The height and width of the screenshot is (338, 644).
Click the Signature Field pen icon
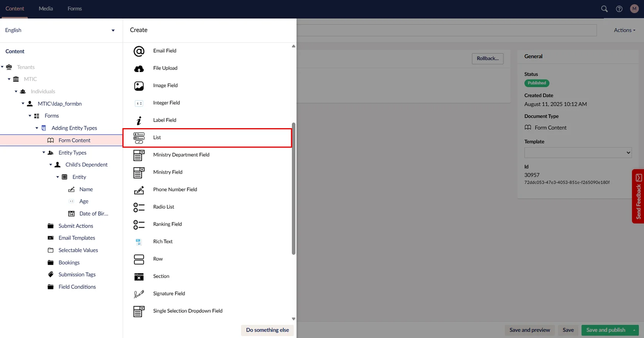[x=139, y=294]
